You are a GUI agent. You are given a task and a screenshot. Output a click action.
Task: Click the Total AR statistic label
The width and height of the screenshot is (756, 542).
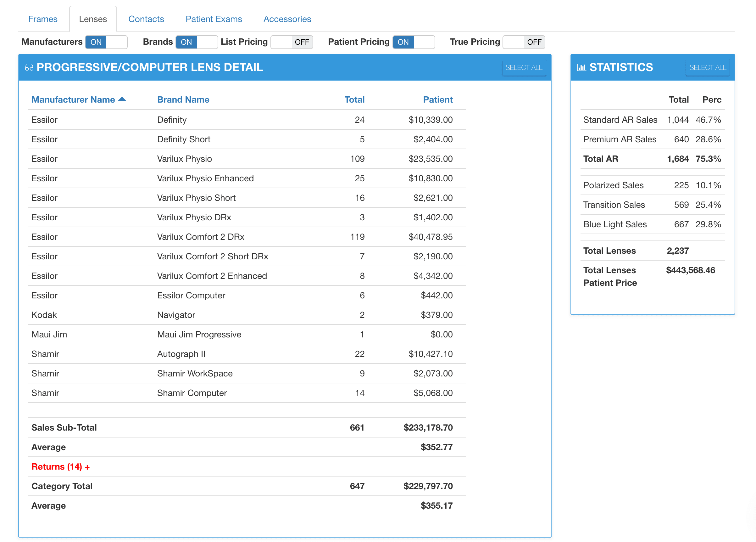click(x=600, y=159)
